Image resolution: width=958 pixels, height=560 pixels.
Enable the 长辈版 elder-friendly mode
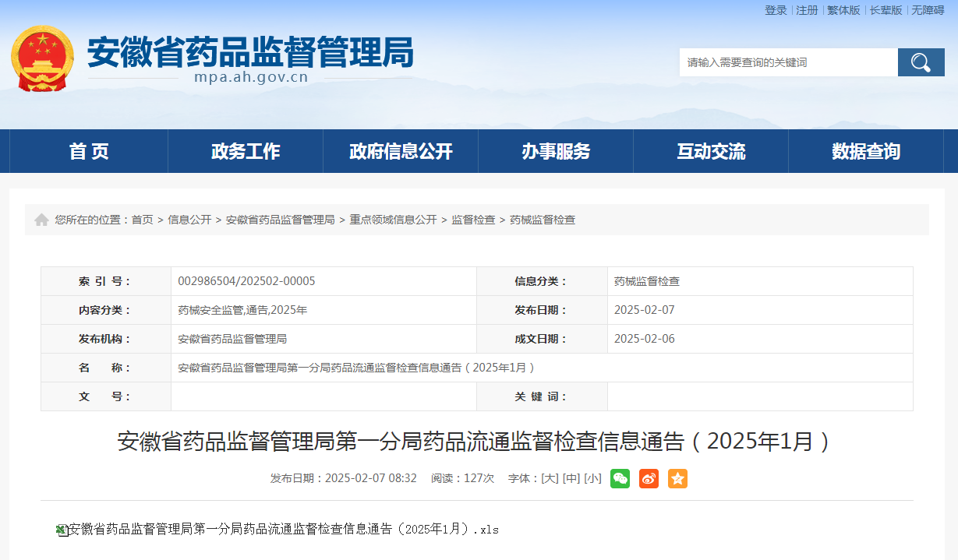click(x=886, y=10)
